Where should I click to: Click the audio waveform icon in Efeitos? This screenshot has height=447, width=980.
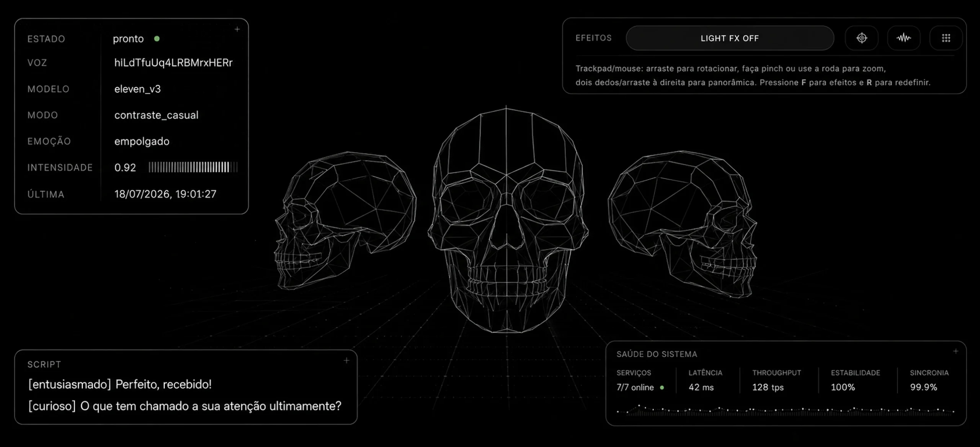point(903,38)
